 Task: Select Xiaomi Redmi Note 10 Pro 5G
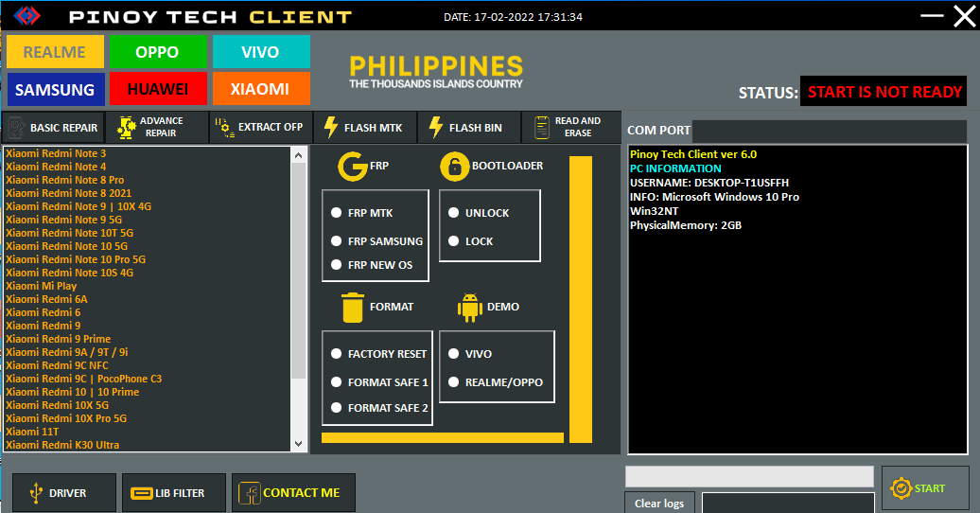(76, 259)
